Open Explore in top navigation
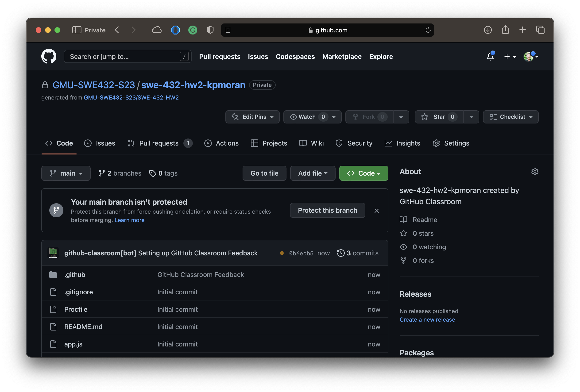 pyautogui.click(x=381, y=56)
